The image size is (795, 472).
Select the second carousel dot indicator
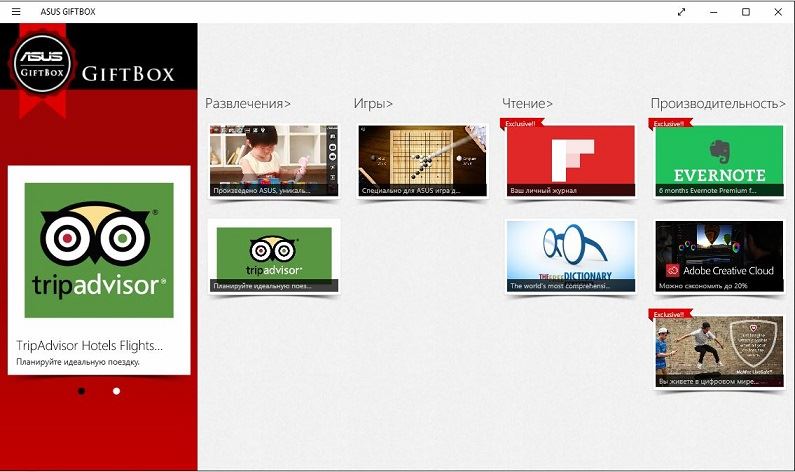point(117,391)
